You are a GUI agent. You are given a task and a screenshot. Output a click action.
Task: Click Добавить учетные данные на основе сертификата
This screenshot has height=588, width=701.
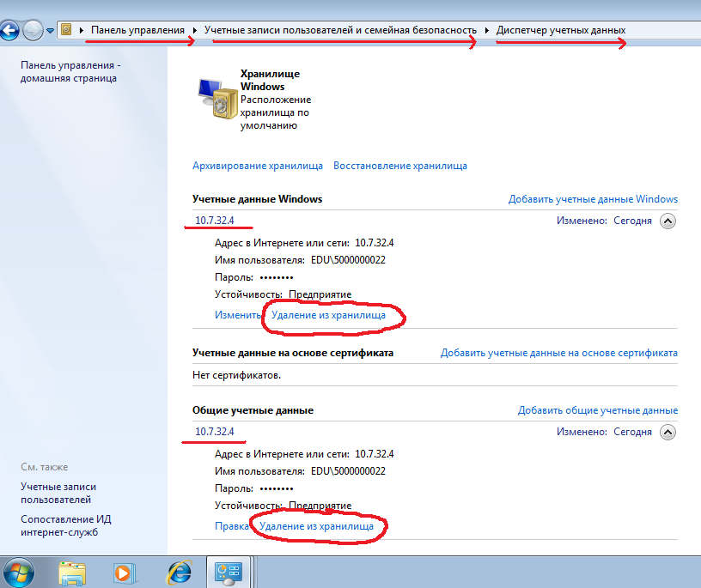pos(559,353)
